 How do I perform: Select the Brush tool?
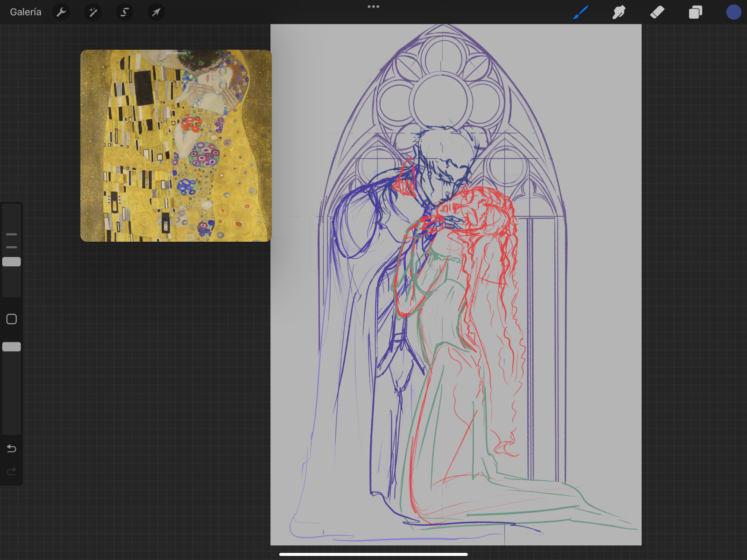pyautogui.click(x=581, y=12)
